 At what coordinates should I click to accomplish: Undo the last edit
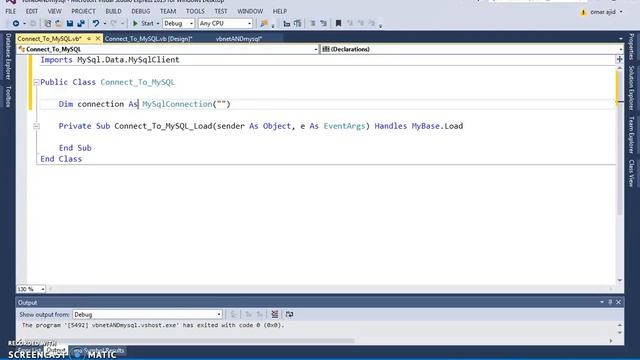(x=96, y=24)
